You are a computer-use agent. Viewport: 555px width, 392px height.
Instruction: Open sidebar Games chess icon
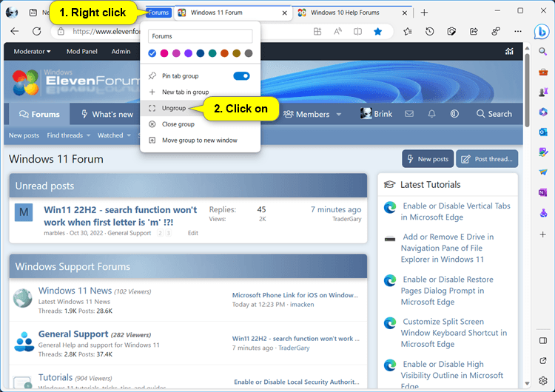click(543, 92)
